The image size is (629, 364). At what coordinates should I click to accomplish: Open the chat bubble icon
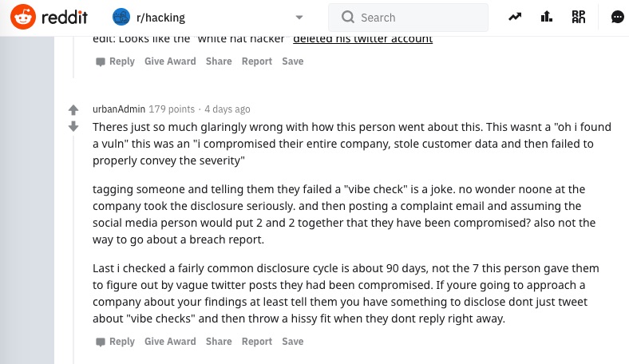pyautogui.click(x=617, y=17)
